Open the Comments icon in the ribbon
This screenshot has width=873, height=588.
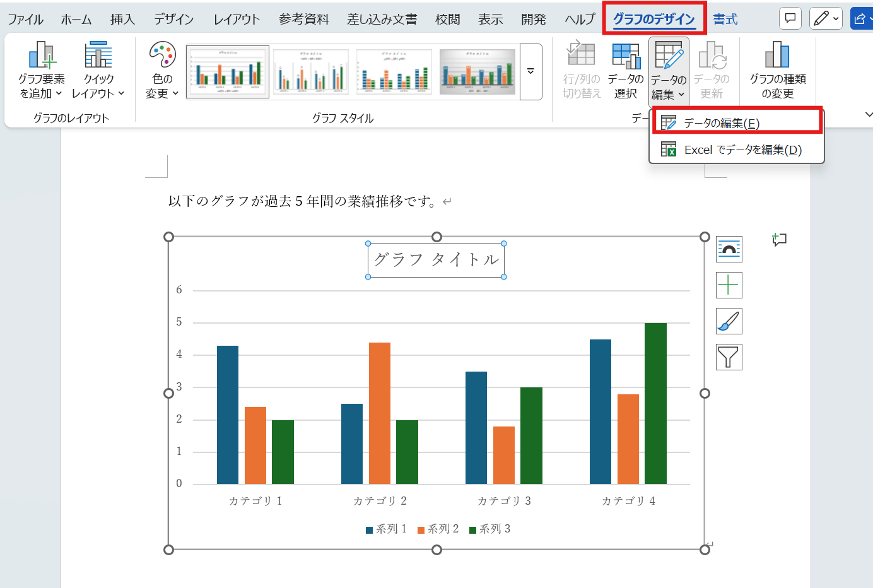(790, 18)
